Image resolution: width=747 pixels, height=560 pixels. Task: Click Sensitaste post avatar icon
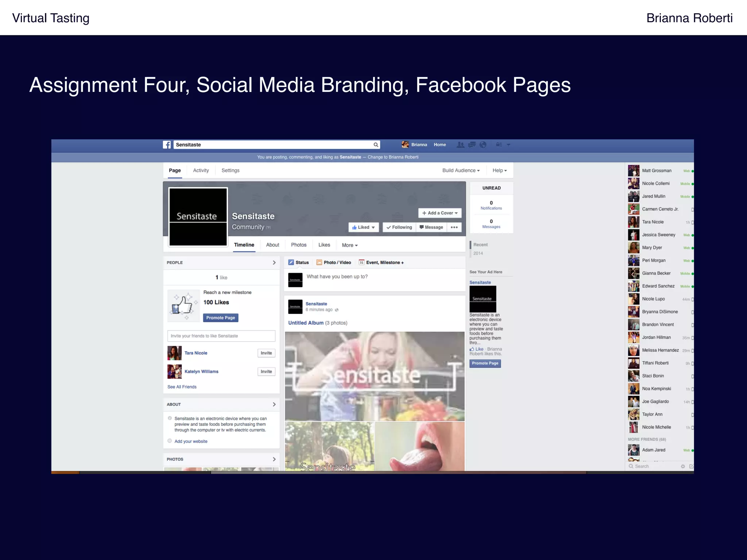coord(295,307)
